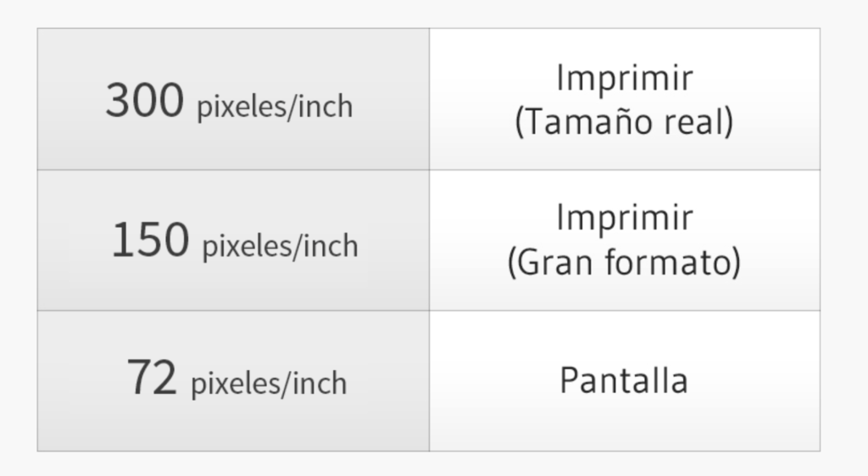The height and width of the screenshot is (476, 868).
Task: Click the 72 pixeles/inch table cell
Action: pos(233,380)
